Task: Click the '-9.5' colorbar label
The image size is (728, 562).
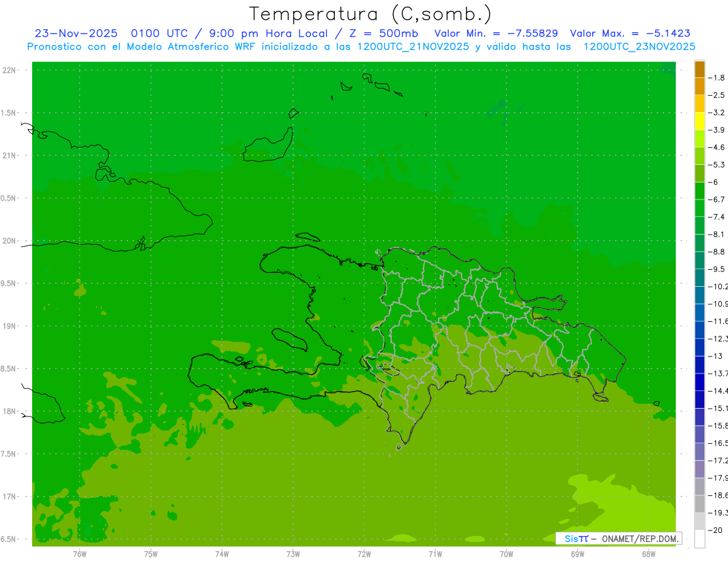Action: click(x=716, y=269)
